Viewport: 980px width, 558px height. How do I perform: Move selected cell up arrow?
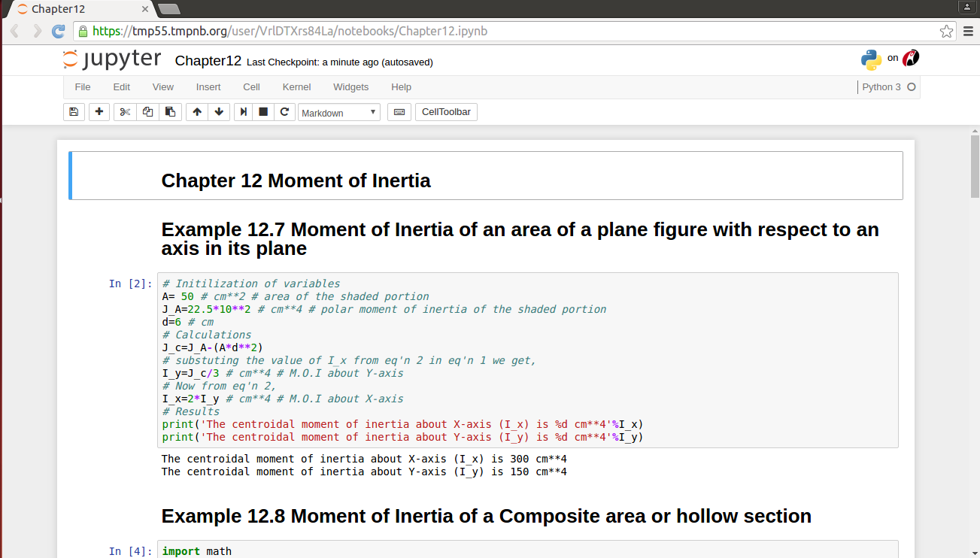coord(197,112)
